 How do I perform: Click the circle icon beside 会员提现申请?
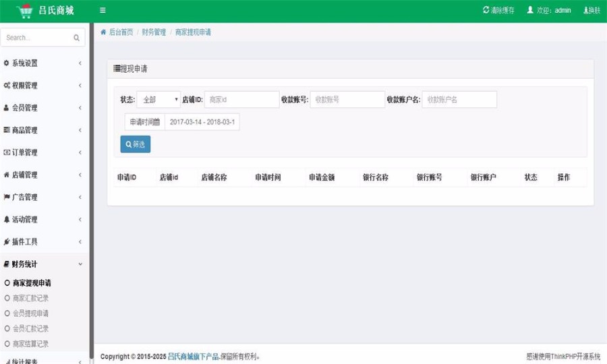pos(7,313)
